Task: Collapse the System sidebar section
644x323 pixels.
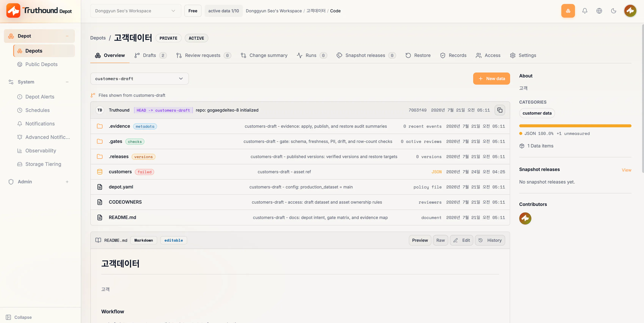Action: 67,82
